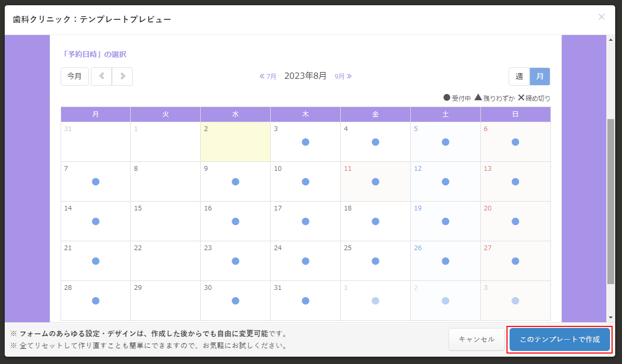622x364 pixels.
Task: Select the available slot dot on August 7
Action: click(96, 182)
